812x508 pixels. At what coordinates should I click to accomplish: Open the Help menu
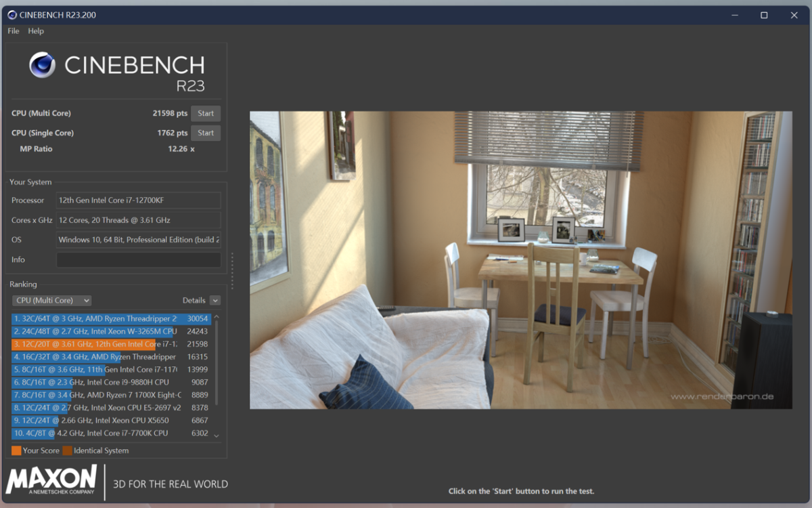[36, 31]
